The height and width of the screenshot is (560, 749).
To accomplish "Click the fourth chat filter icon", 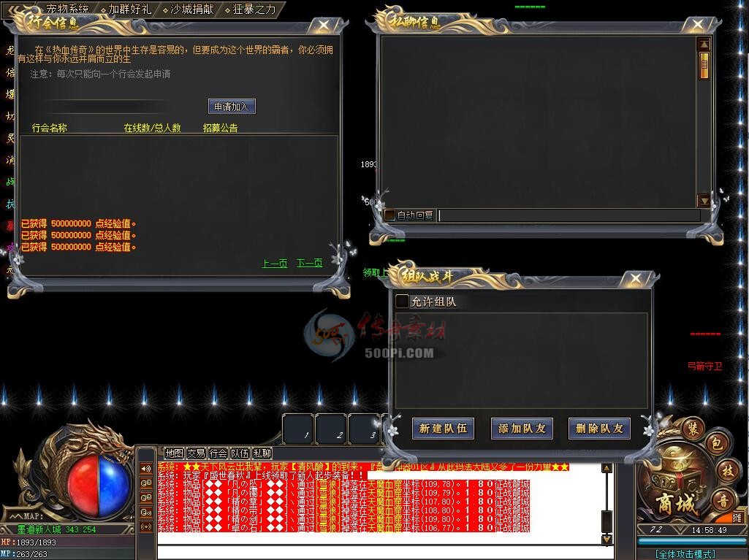I will (146, 513).
